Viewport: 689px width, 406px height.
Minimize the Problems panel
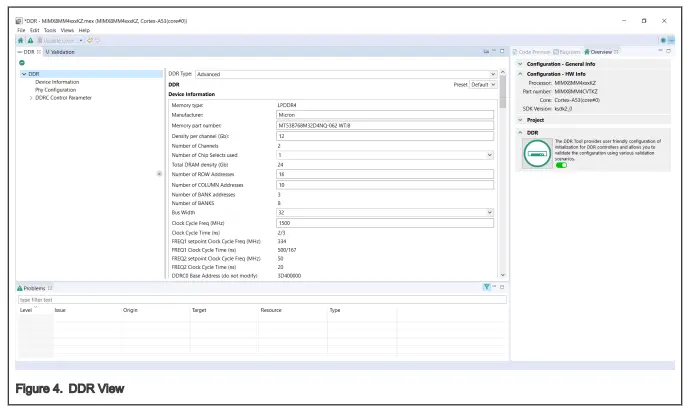(494, 287)
